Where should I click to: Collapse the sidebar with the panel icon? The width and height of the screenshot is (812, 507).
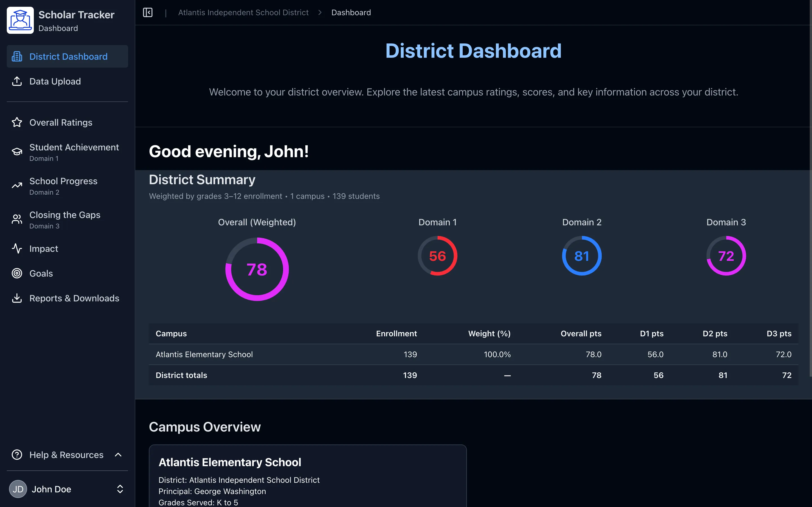point(148,12)
